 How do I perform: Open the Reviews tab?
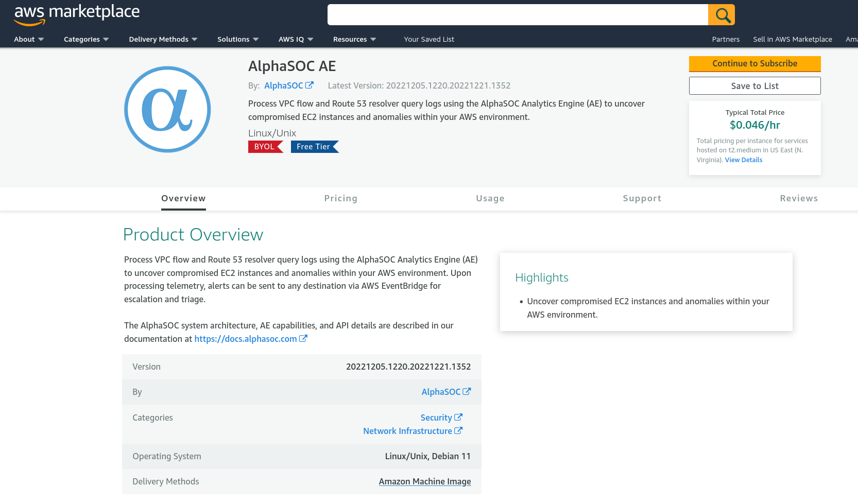click(799, 199)
